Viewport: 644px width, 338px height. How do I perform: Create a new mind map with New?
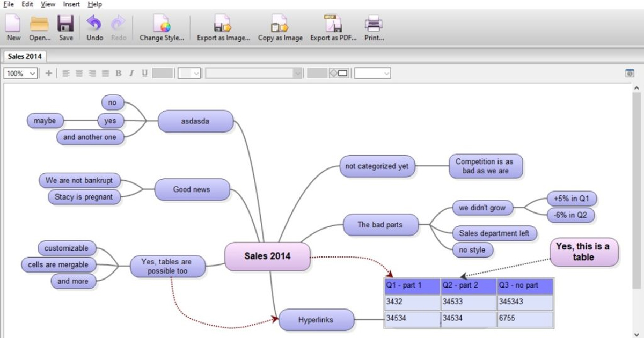click(x=13, y=28)
